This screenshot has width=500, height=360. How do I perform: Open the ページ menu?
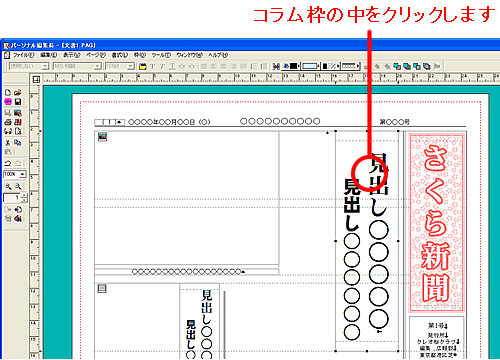click(96, 55)
